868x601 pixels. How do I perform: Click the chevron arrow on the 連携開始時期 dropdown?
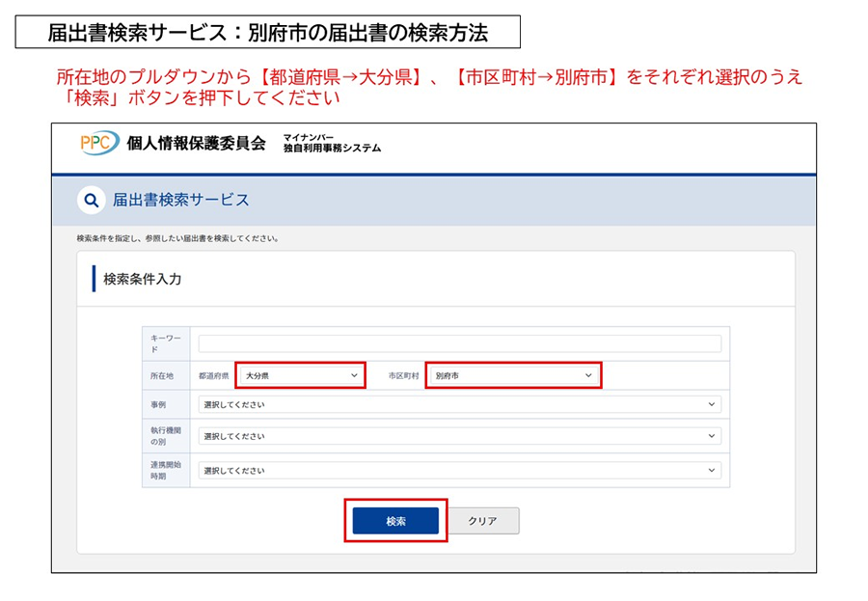tap(711, 470)
